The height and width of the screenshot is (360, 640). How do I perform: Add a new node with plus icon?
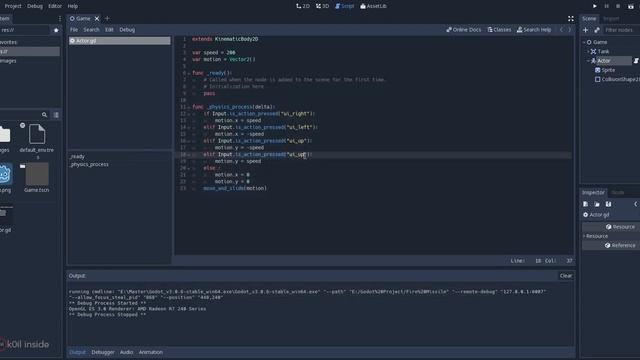point(585,30)
